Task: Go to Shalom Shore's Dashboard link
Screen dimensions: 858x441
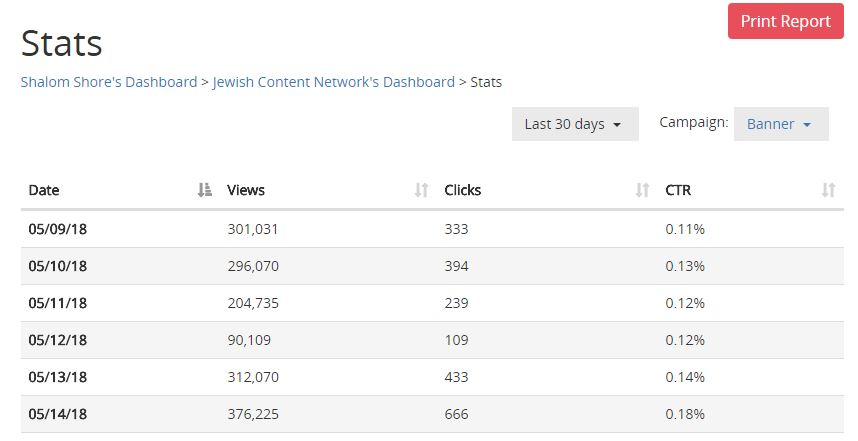Action: point(109,82)
